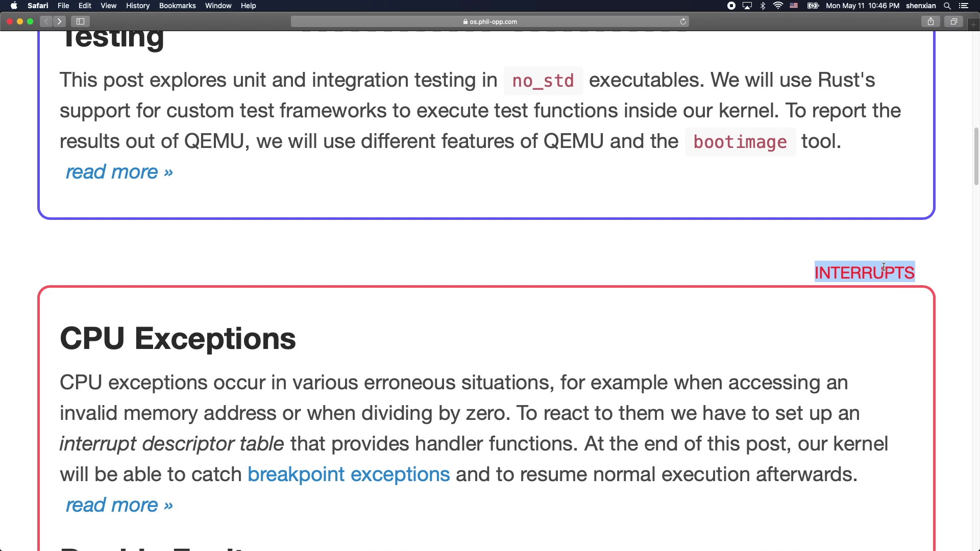Screen dimensions: 980x551
Task: Go back to the previous page
Action: 46,21
